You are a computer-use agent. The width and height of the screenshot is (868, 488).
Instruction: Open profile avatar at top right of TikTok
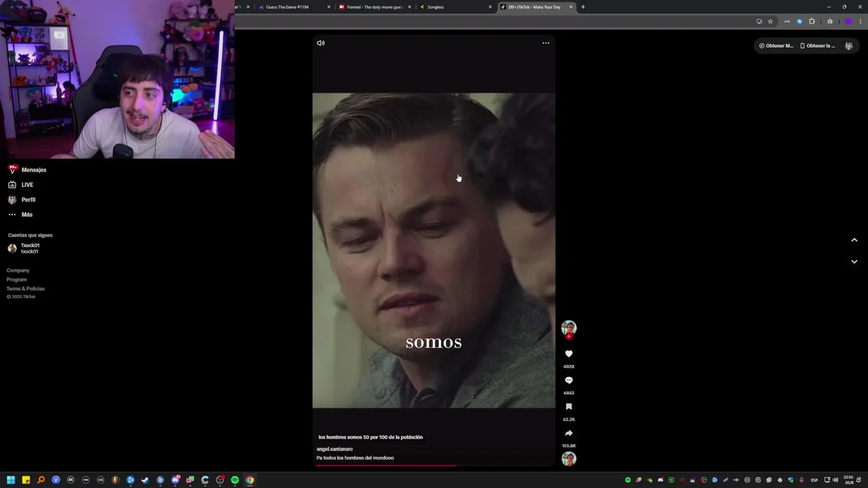point(849,45)
